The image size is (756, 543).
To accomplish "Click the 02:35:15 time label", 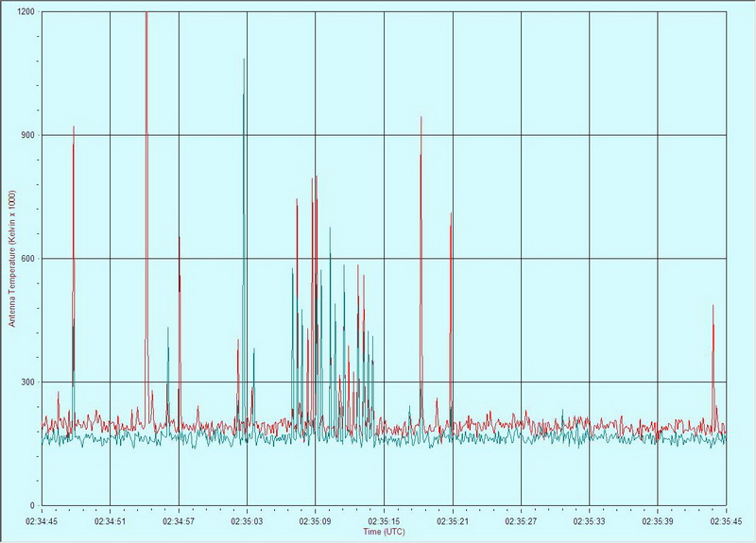I will (x=384, y=521).
